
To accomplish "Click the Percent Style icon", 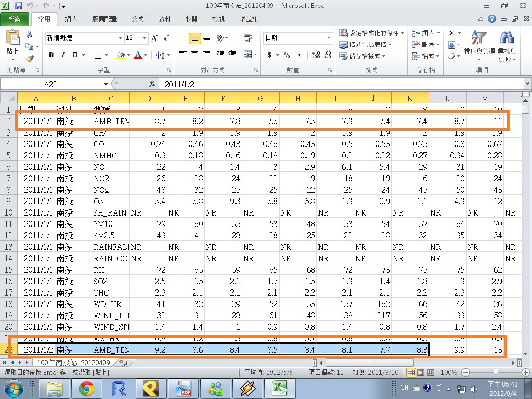I will coord(287,55).
